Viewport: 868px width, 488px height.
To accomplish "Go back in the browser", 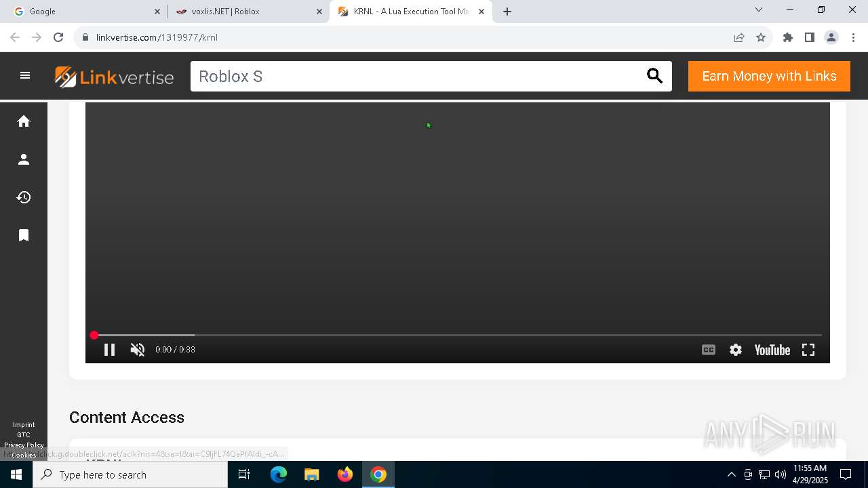I will (15, 37).
